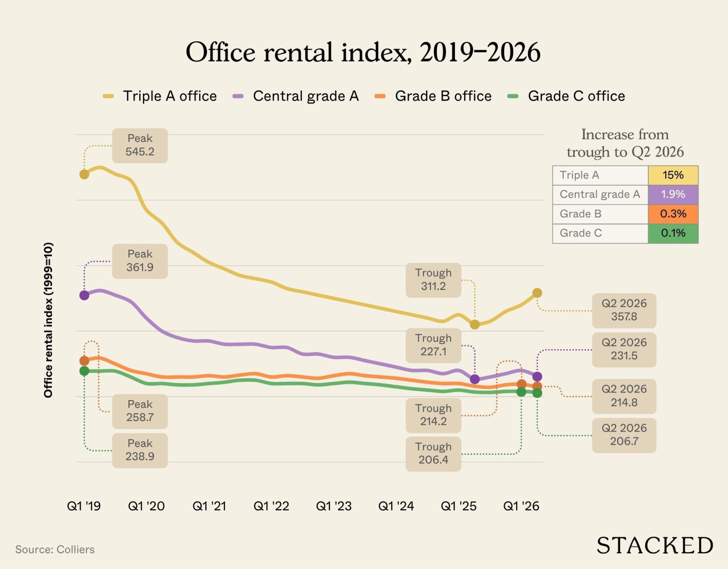Click the y-axis title Office rental index (1999=10)
Image resolution: width=728 pixels, height=569 pixels.
48,320
